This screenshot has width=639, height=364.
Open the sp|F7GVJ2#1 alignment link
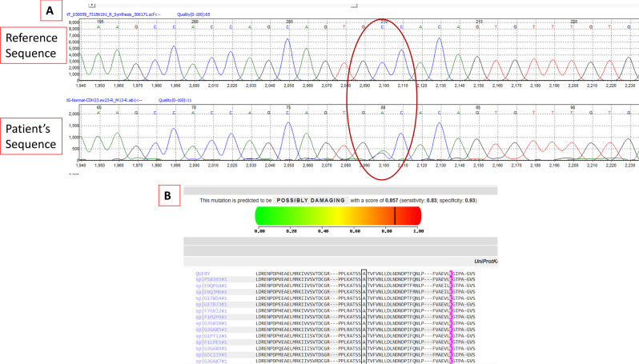pos(211,310)
